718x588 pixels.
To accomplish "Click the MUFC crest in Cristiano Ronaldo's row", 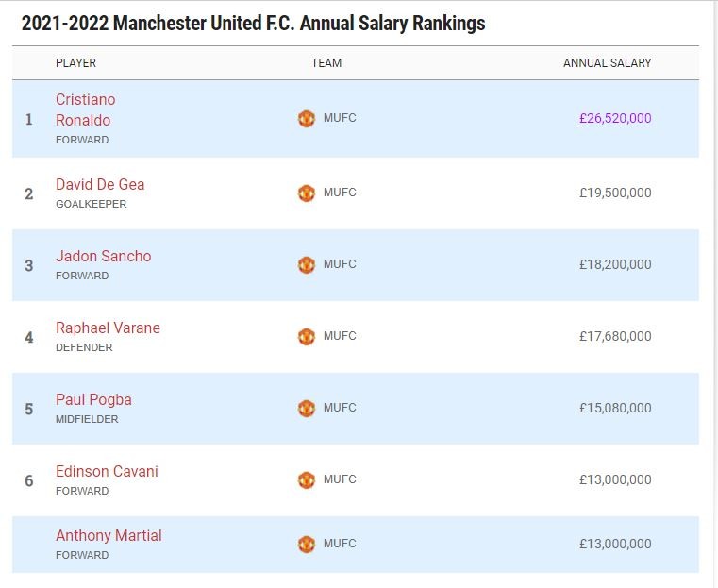I will click(x=306, y=119).
